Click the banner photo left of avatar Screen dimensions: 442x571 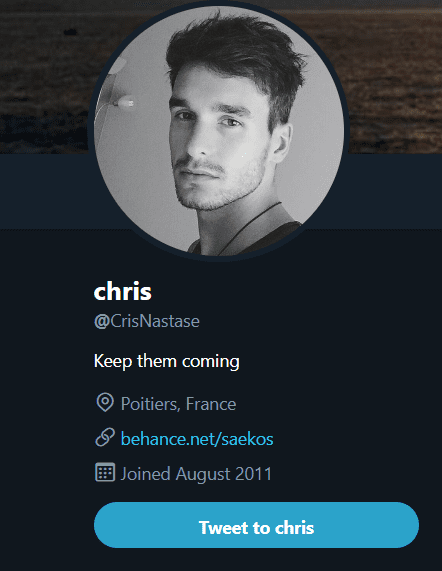tap(44, 76)
